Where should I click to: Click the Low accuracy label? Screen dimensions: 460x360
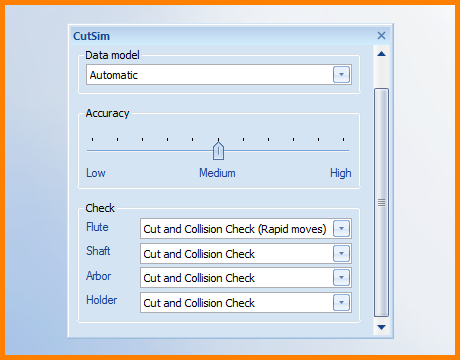tap(96, 173)
